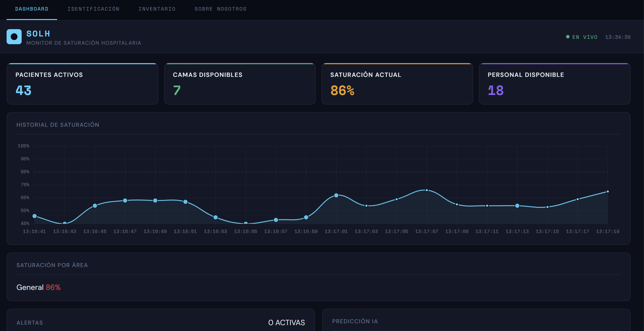Click the red 86% General saturation value
644x331 pixels.
coord(53,287)
